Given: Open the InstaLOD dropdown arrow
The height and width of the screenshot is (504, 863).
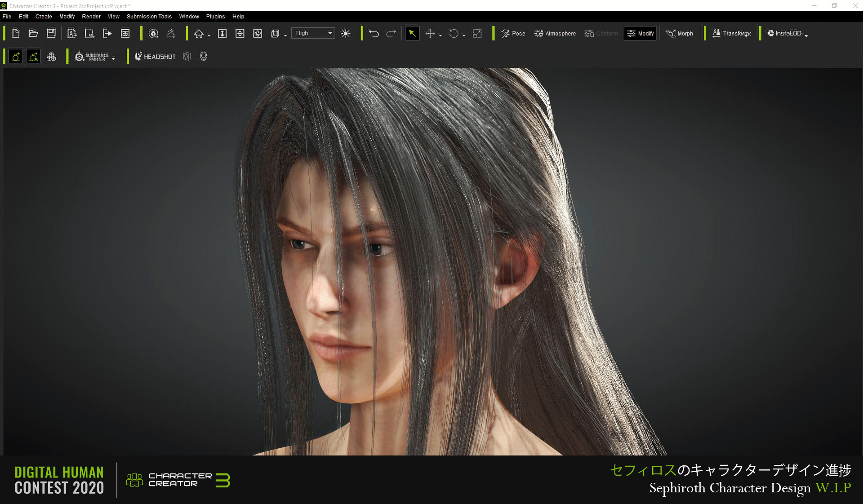Looking at the screenshot, I should tap(806, 35).
